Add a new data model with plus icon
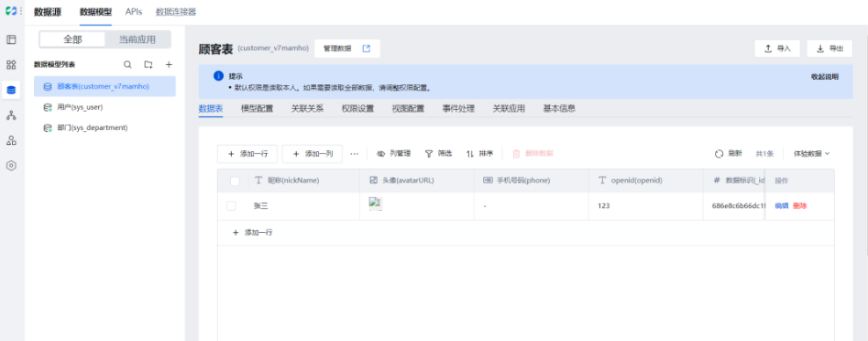 coord(170,65)
